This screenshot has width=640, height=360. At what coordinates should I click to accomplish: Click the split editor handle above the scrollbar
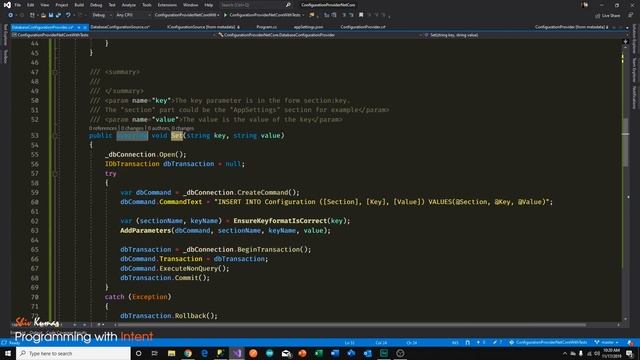(625, 41)
